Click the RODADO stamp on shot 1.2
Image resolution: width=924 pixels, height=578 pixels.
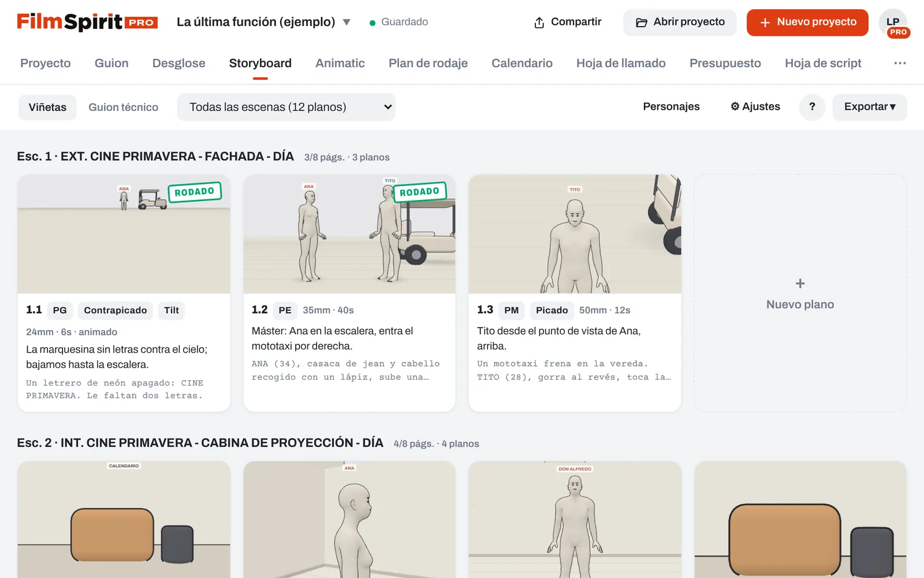tap(419, 191)
